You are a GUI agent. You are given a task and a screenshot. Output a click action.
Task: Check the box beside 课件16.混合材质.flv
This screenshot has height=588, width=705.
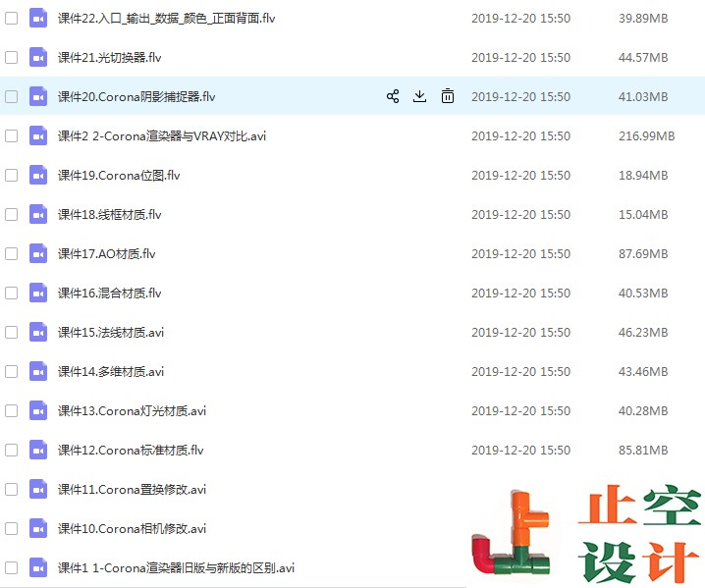pos(11,294)
